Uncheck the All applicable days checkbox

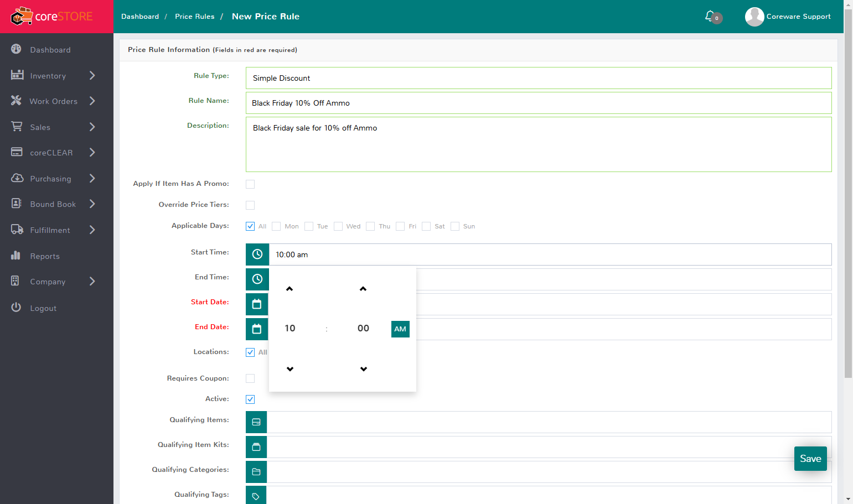pos(250,226)
